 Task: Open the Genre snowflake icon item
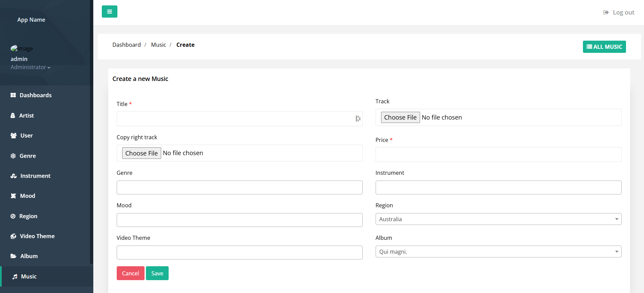point(13,156)
